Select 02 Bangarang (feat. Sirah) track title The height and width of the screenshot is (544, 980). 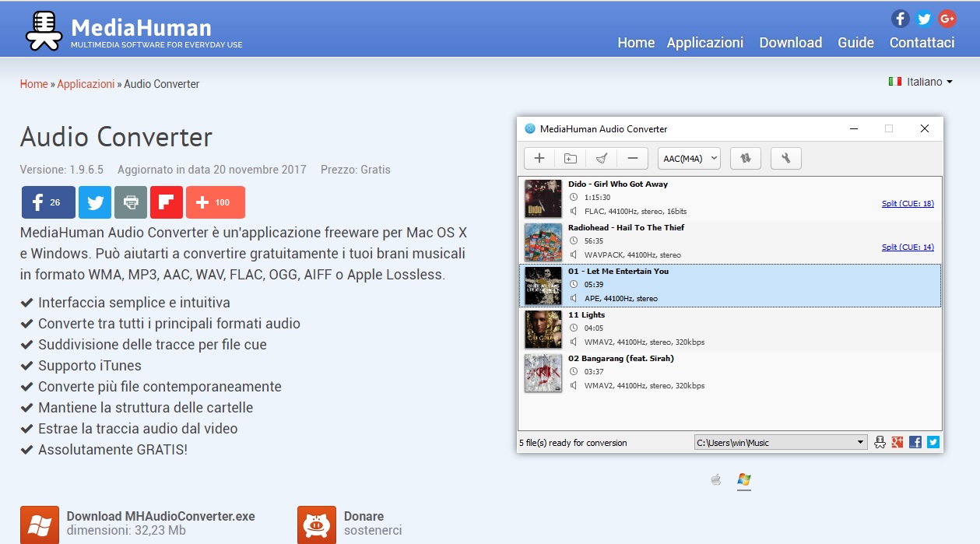click(x=621, y=359)
